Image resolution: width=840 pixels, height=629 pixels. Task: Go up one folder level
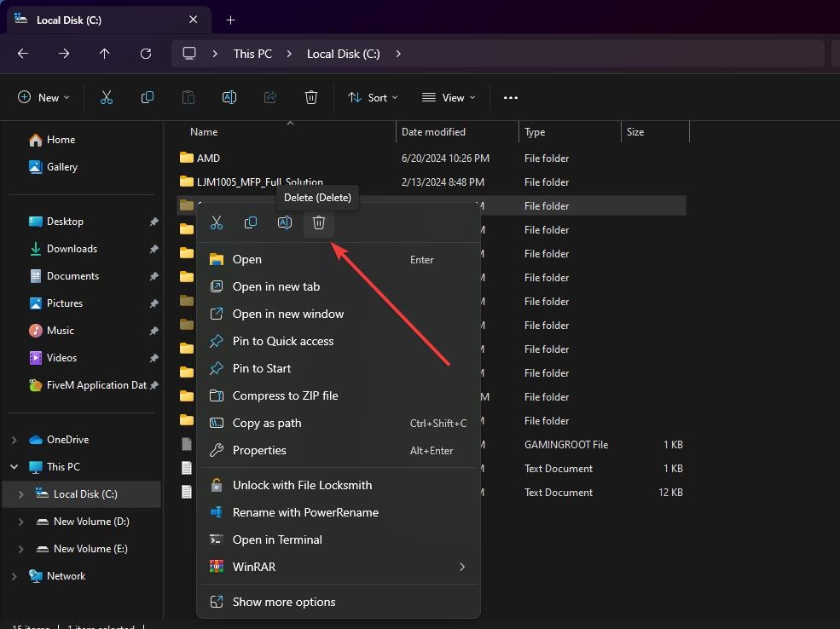[x=104, y=54]
